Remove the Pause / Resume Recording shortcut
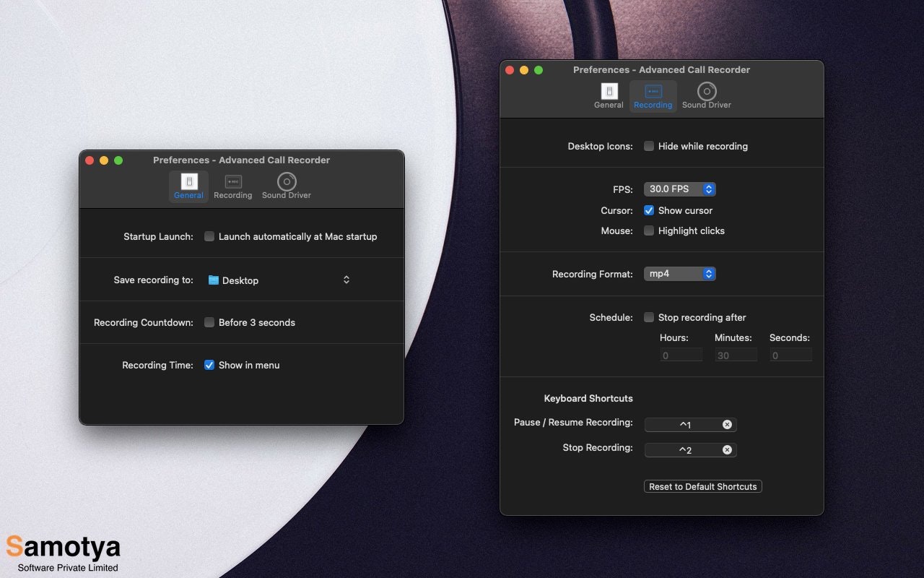 point(727,424)
